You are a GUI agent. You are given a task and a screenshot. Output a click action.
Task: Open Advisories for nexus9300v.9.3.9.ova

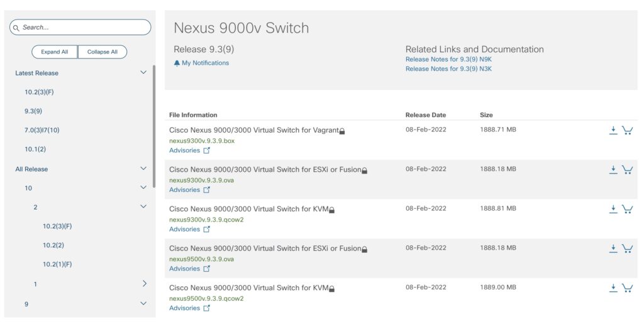pos(184,190)
